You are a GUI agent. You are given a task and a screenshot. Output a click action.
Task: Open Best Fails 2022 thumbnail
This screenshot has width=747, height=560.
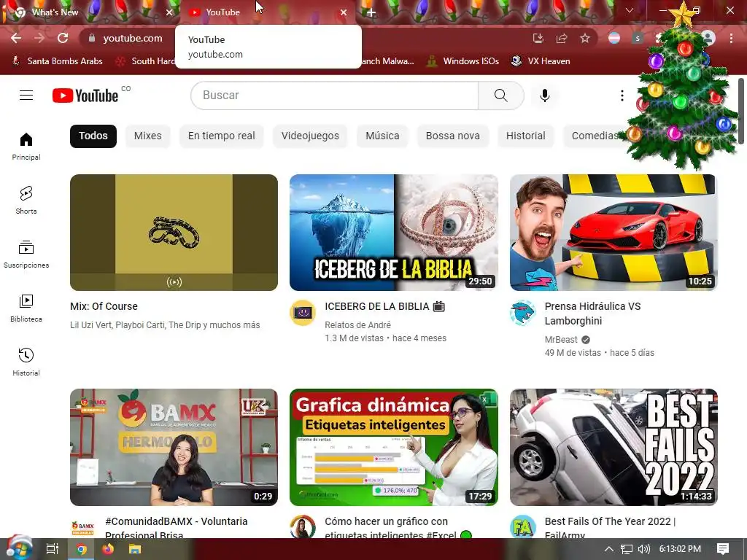pyautogui.click(x=614, y=447)
